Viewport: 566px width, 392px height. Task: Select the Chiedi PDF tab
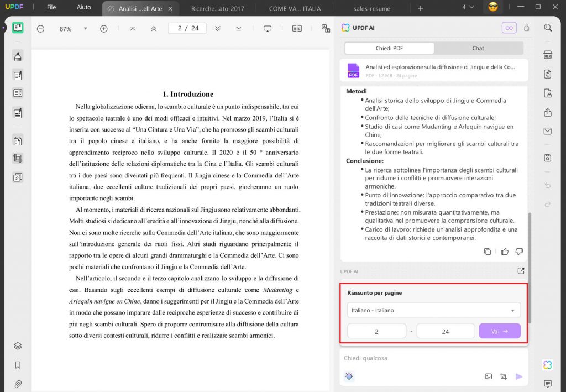389,48
